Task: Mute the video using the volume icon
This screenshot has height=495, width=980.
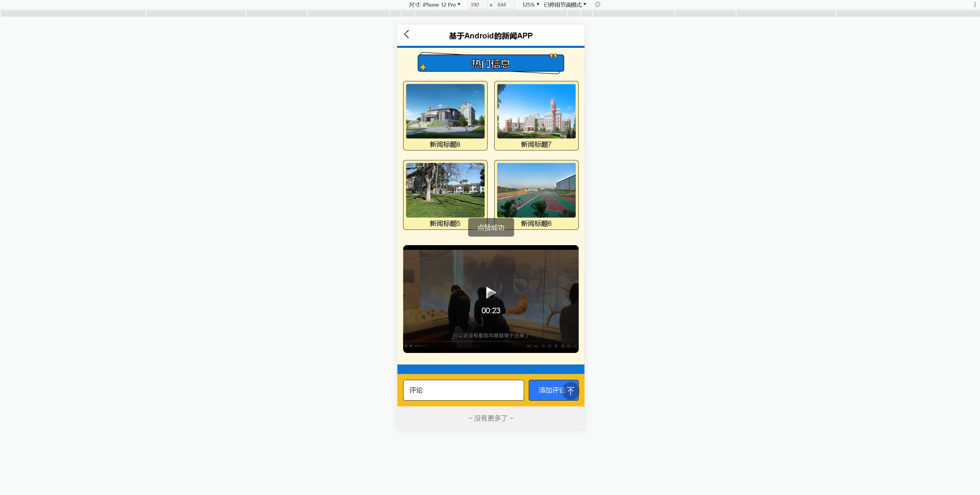Action: [544, 346]
